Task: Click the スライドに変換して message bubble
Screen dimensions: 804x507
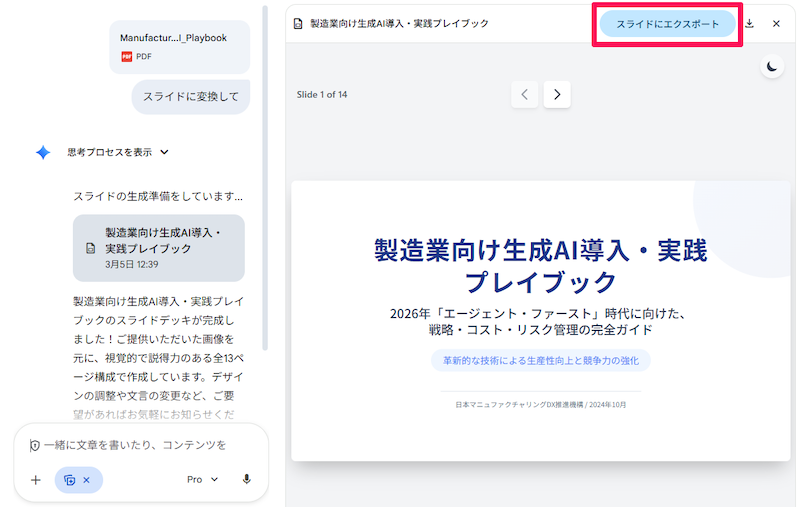Action: [191, 96]
